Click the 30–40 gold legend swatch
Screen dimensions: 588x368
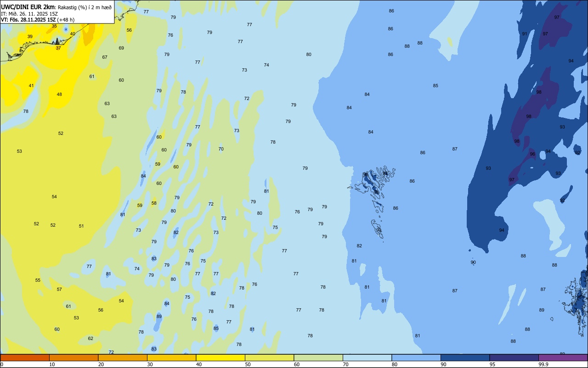click(x=171, y=357)
